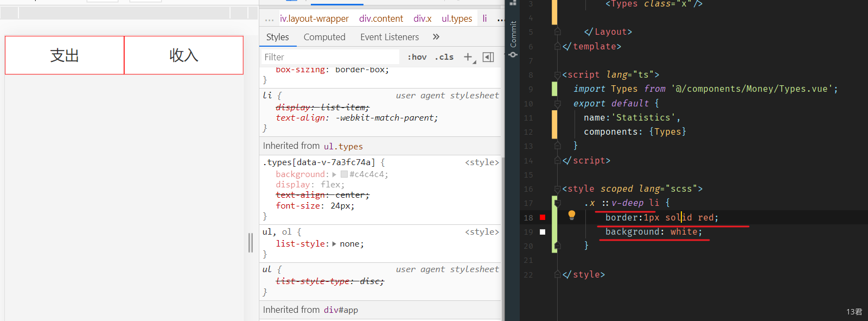Click the 收入 tab in preview
Screen dimensions: 868x321
click(184, 55)
